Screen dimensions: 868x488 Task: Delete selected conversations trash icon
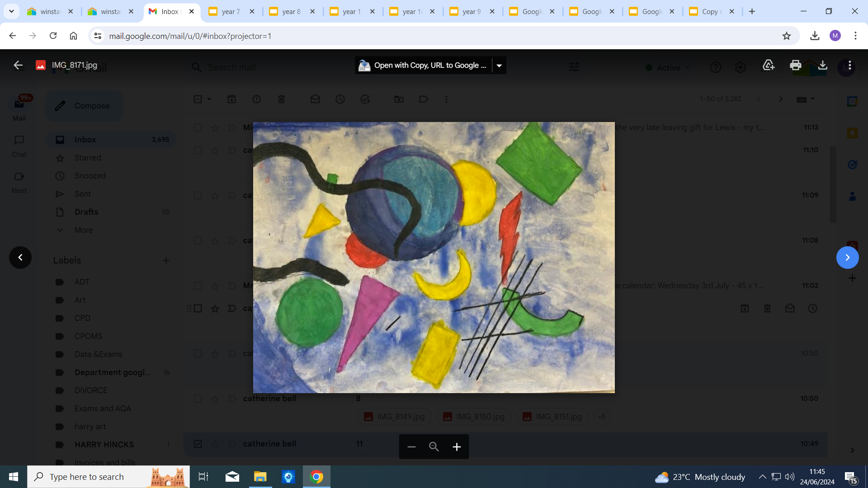coord(281,99)
